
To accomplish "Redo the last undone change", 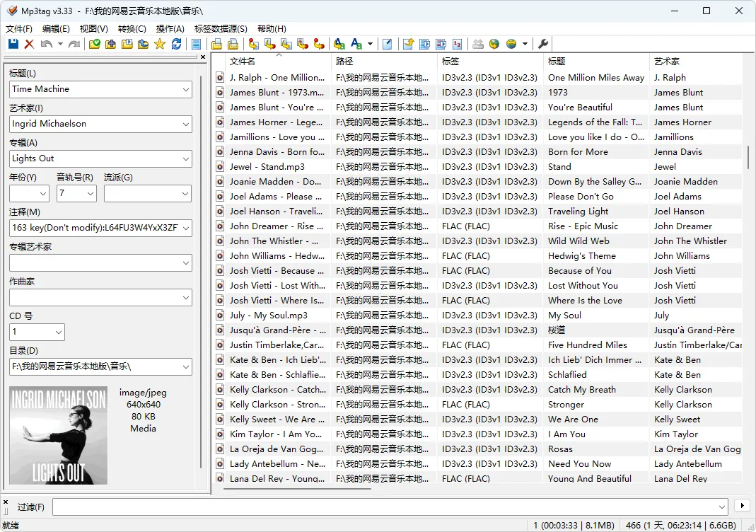I will tap(74, 45).
